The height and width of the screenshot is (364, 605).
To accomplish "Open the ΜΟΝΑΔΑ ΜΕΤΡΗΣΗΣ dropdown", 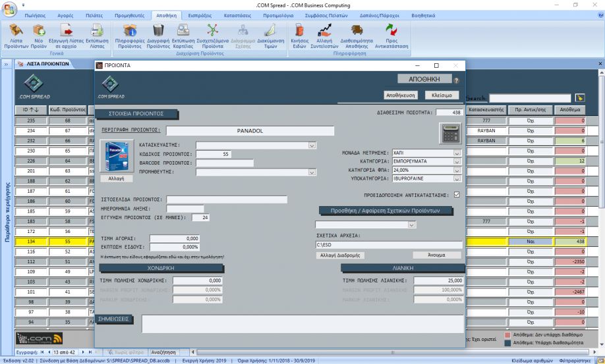I will (457, 153).
